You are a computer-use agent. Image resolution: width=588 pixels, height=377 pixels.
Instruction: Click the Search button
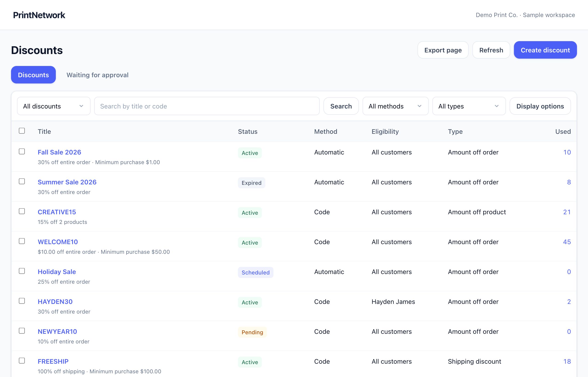341,106
